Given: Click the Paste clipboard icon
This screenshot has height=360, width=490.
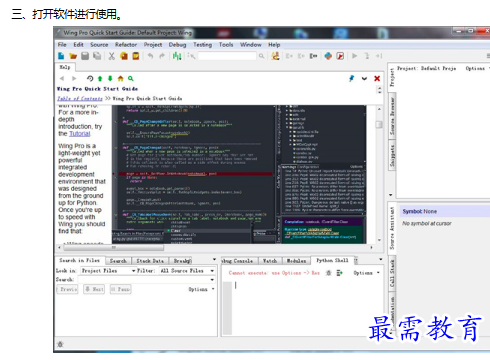Looking at the screenshot, I should click(x=136, y=56).
